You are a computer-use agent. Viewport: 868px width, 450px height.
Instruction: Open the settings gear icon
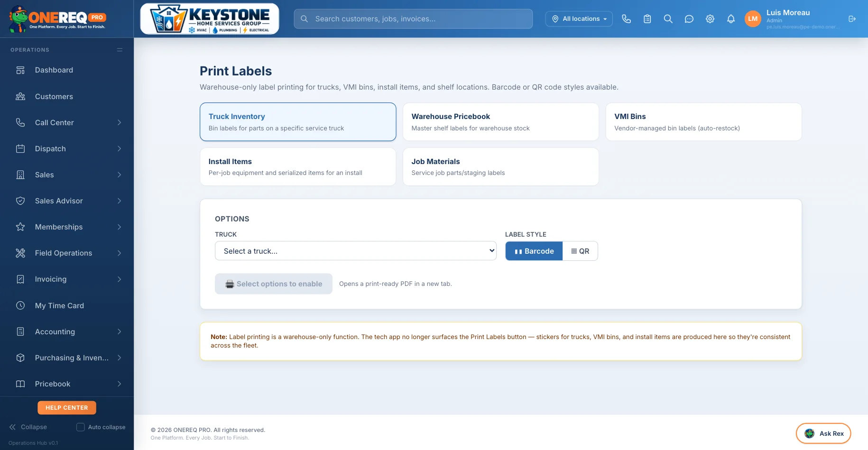(710, 19)
